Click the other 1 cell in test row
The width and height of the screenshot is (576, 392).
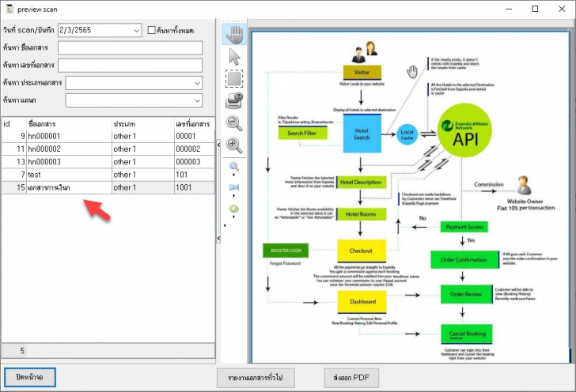point(142,175)
